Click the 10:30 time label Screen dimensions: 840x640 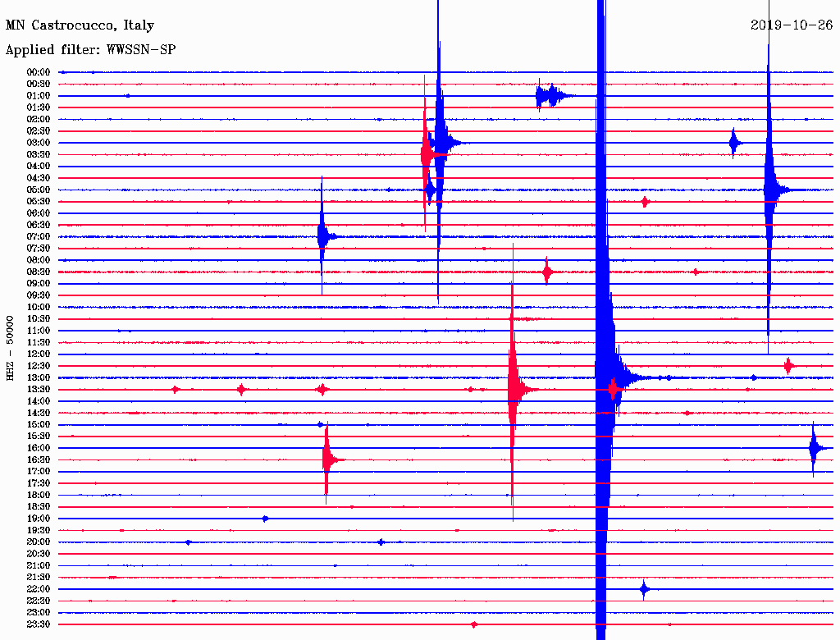click(39, 319)
